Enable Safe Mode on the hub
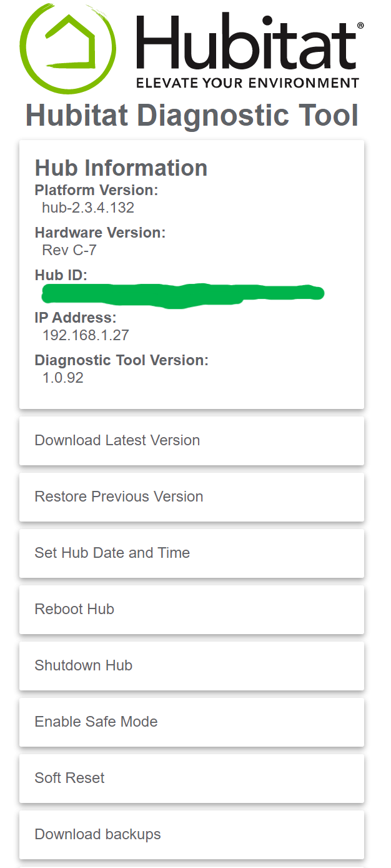This screenshot has height=868, width=391. point(191,722)
